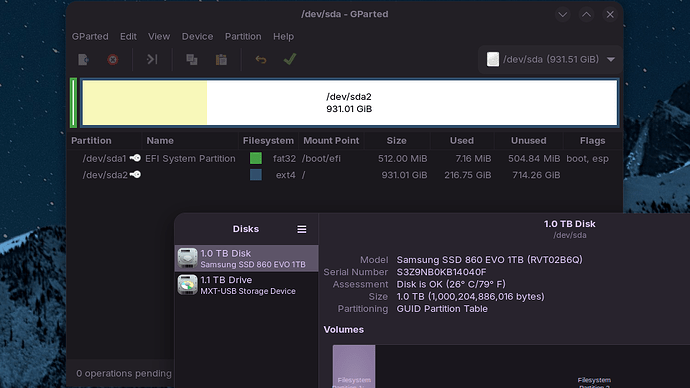The image size is (690, 388).
Task: Click the Samsung SSD disk icon in Disks sidebar
Action: [187, 258]
